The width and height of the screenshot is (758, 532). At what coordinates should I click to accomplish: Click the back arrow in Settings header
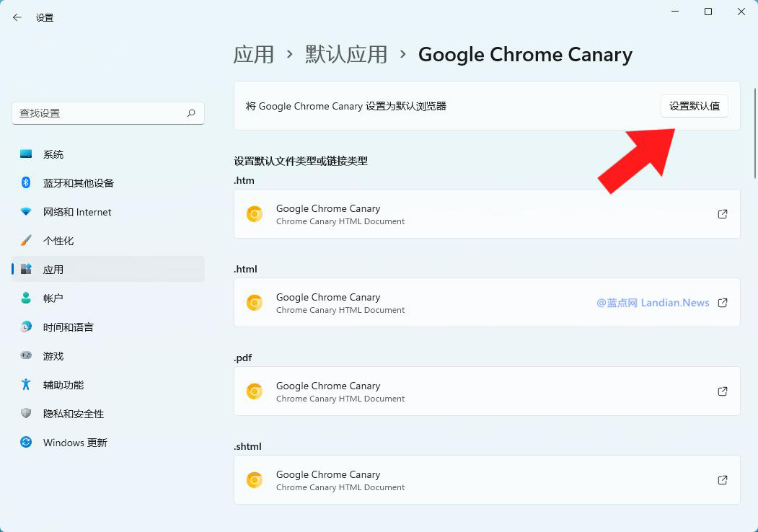[17, 18]
